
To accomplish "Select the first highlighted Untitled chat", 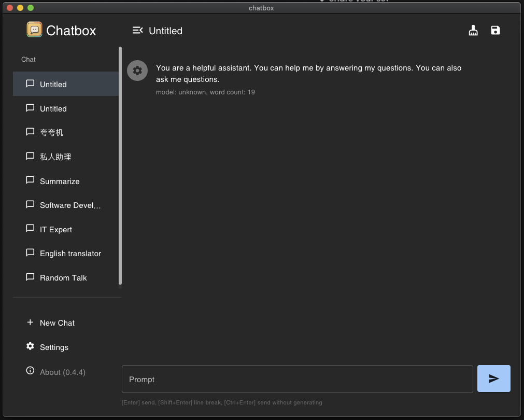I will pyautogui.click(x=66, y=84).
